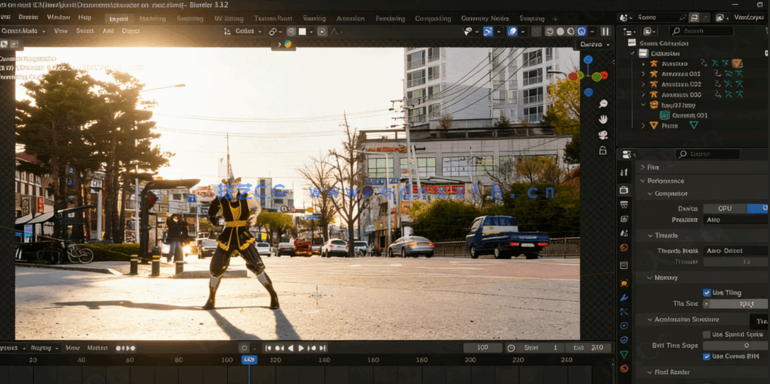Open the green triangle Object Data tab

[624, 354]
